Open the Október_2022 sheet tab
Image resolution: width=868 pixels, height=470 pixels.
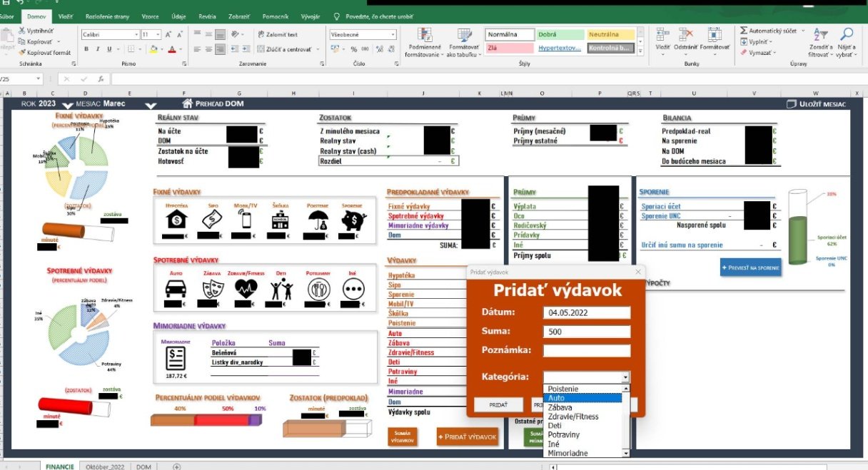coord(105,466)
